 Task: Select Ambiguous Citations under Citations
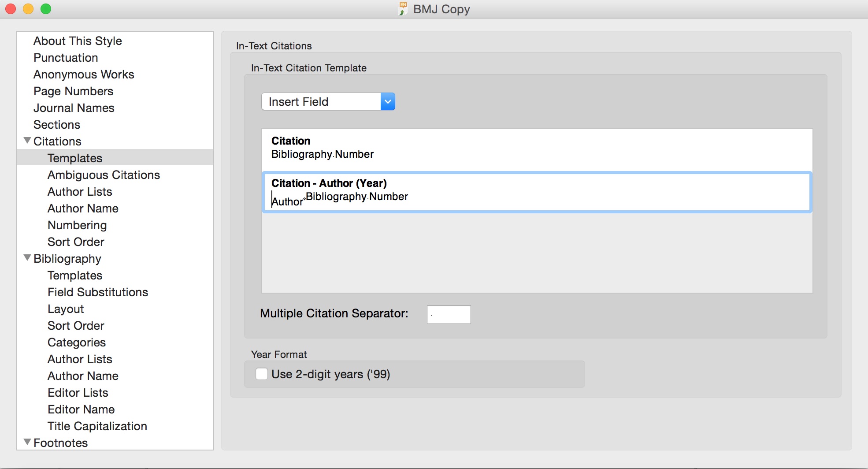pos(104,175)
